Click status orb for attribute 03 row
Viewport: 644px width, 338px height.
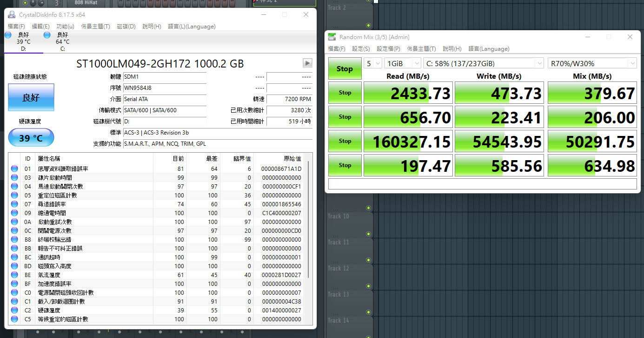[x=14, y=178]
